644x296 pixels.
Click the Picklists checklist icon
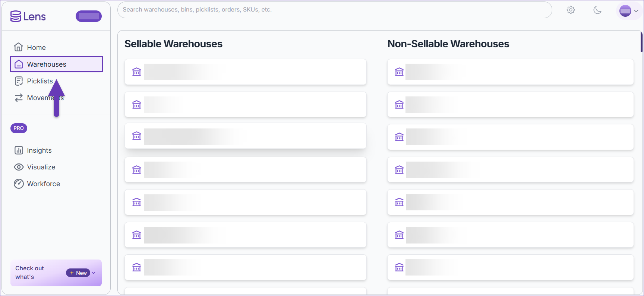point(19,81)
